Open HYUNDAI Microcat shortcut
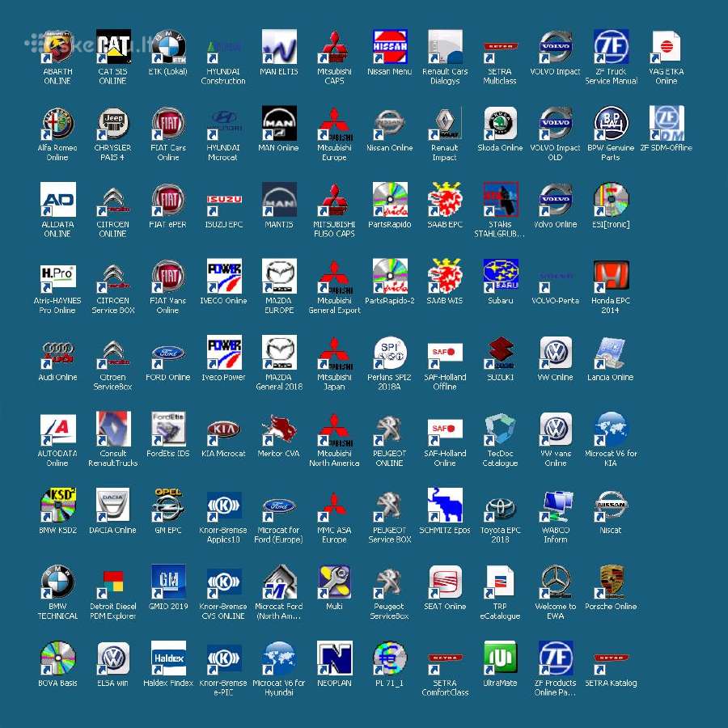This screenshot has height=728, width=728. click(223, 123)
